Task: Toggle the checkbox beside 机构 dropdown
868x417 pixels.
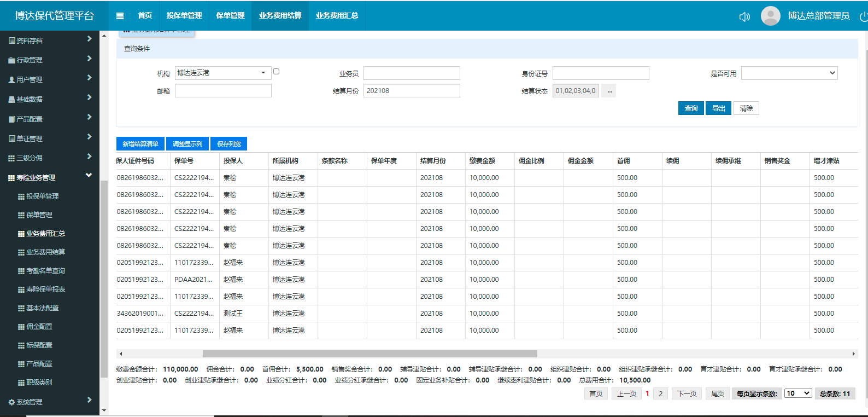Action: [x=276, y=72]
